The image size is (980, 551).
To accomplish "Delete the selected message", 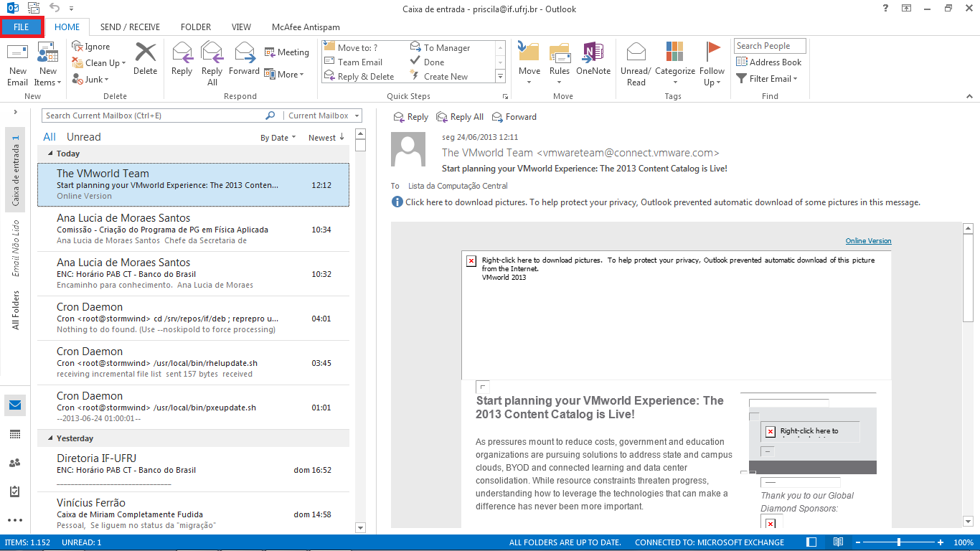I will (x=145, y=59).
